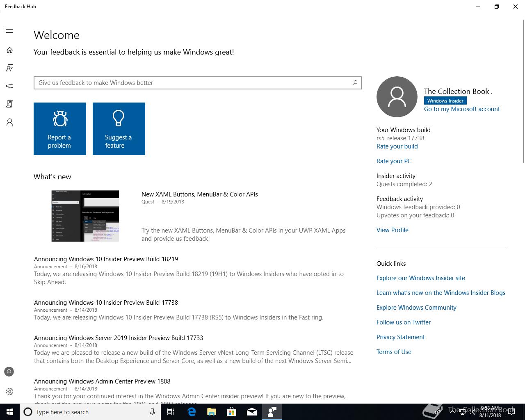
Task: Open Announcing Windows 10 Insider Preview Build 18219
Action: [106, 259]
